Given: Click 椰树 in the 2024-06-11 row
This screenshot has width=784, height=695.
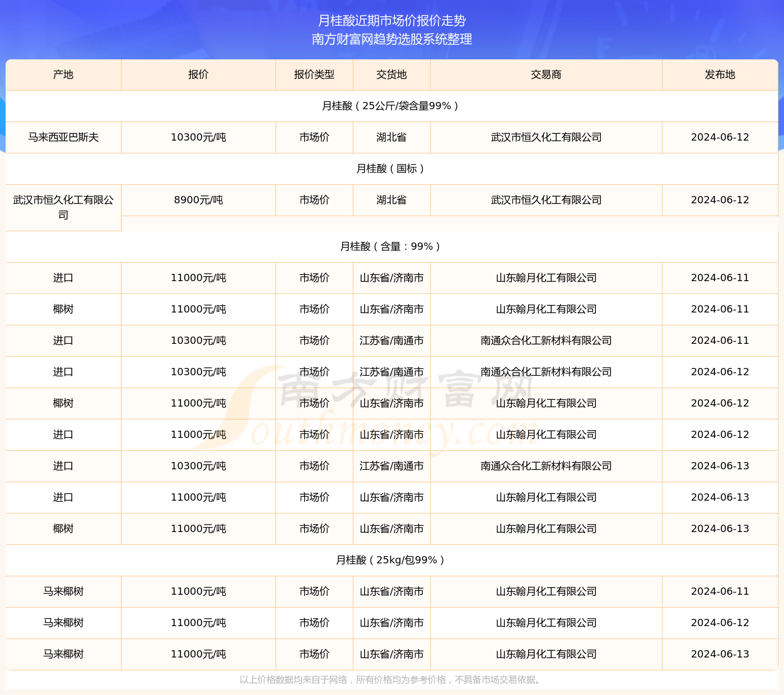Looking at the screenshot, I should coord(63,309).
